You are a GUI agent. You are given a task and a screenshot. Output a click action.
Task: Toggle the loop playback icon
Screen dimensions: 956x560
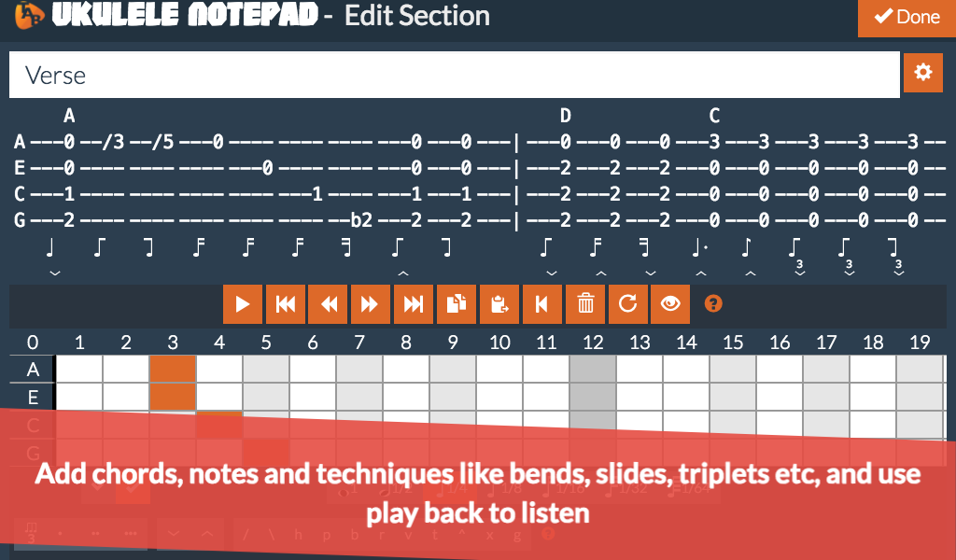coord(627,304)
